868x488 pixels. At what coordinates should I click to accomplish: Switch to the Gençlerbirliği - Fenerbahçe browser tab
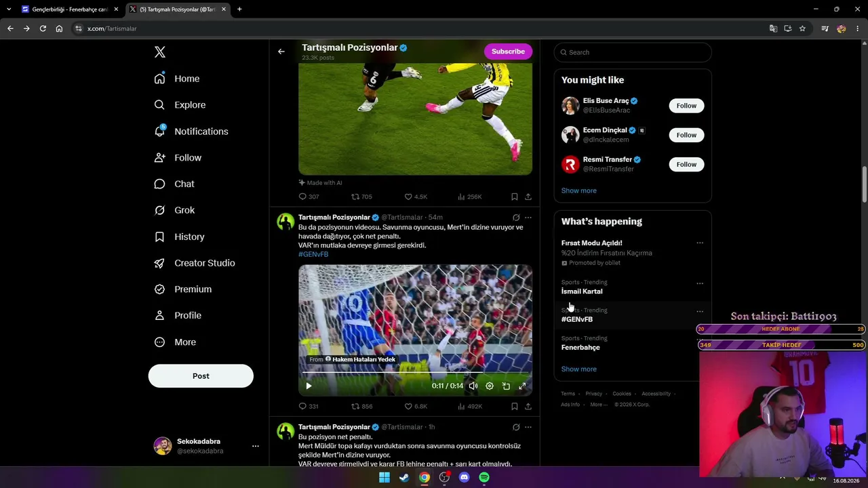tap(71, 9)
